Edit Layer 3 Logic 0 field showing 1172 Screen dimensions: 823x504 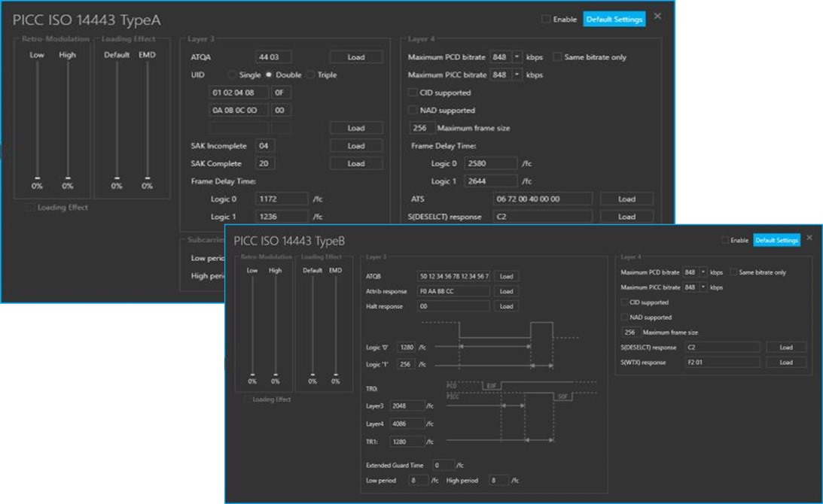[x=282, y=199]
